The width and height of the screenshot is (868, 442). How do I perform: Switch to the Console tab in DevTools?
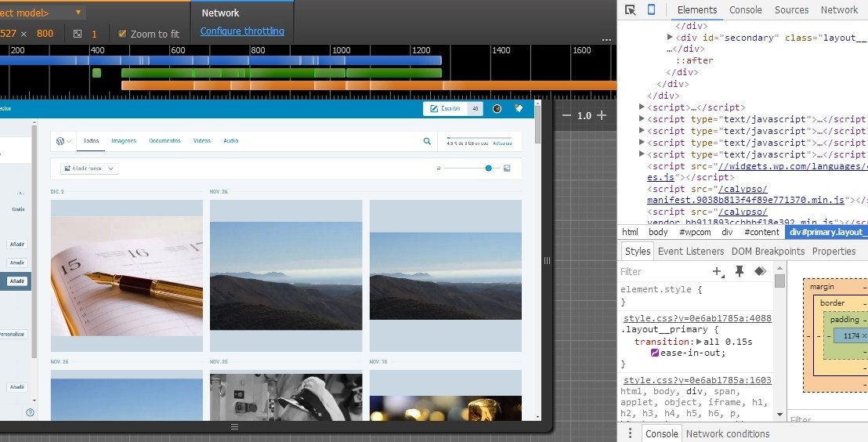(745, 10)
